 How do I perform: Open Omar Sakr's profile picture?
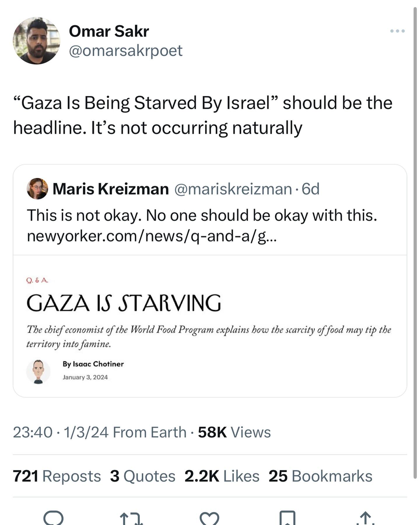pyautogui.click(x=36, y=41)
